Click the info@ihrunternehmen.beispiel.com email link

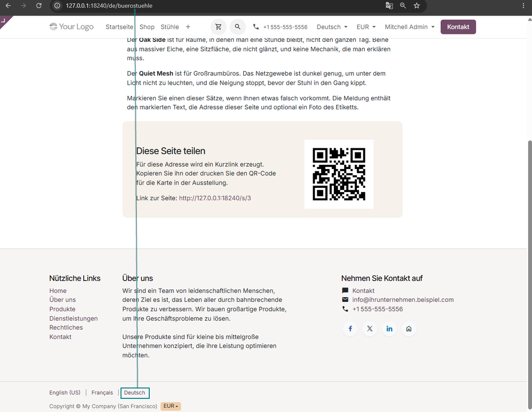click(403, 299)
